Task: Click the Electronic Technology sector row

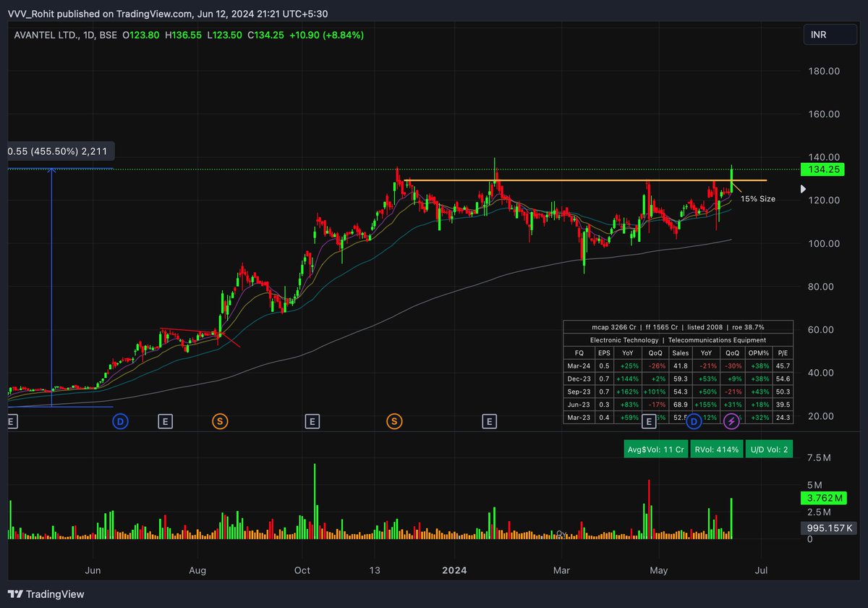Action: [x=678, y=339]
